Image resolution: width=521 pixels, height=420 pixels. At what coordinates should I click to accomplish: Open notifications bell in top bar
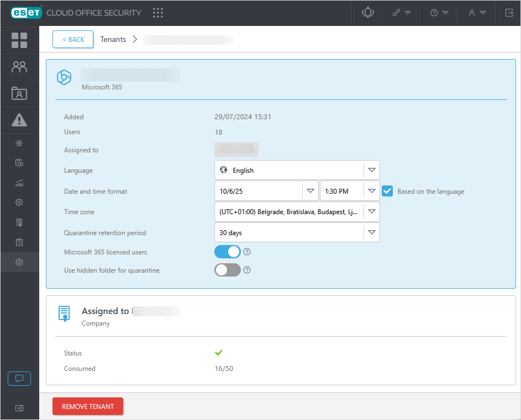tap(367, 13)
